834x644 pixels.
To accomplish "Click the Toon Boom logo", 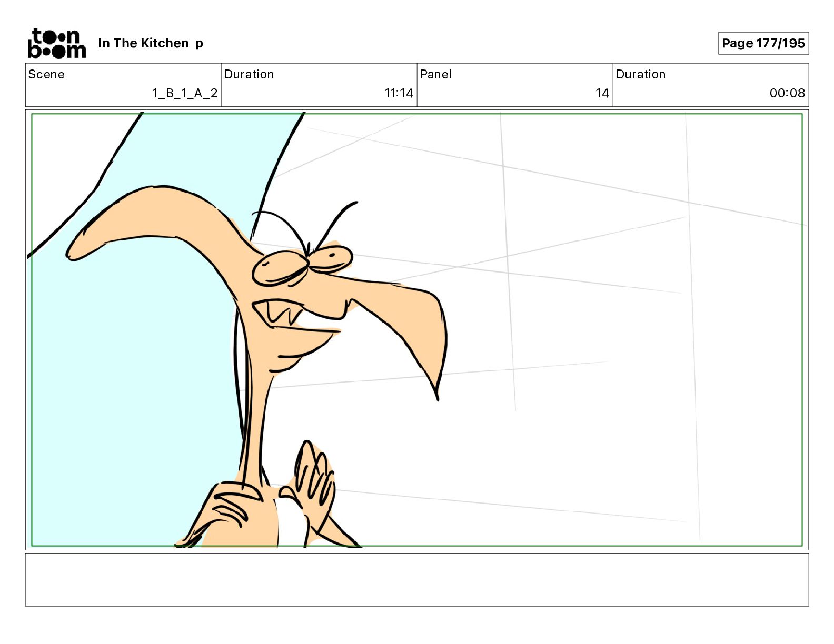I will click(x=56, y=43).
